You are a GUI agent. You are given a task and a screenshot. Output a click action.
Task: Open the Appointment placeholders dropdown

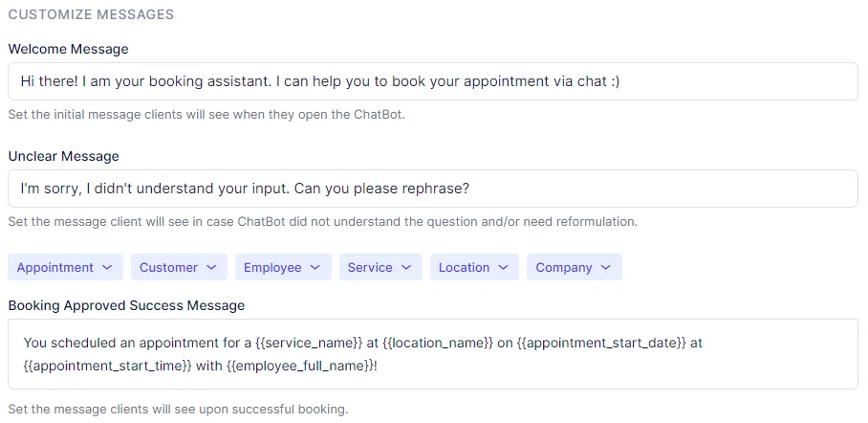click(x=65, y=268)
